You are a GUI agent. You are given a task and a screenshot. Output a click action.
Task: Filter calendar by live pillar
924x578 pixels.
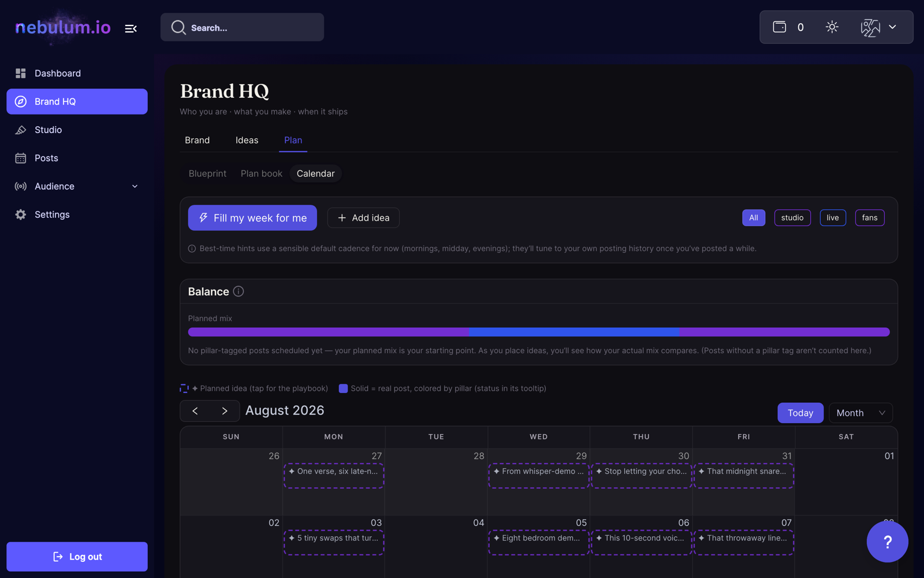(833, 218)
